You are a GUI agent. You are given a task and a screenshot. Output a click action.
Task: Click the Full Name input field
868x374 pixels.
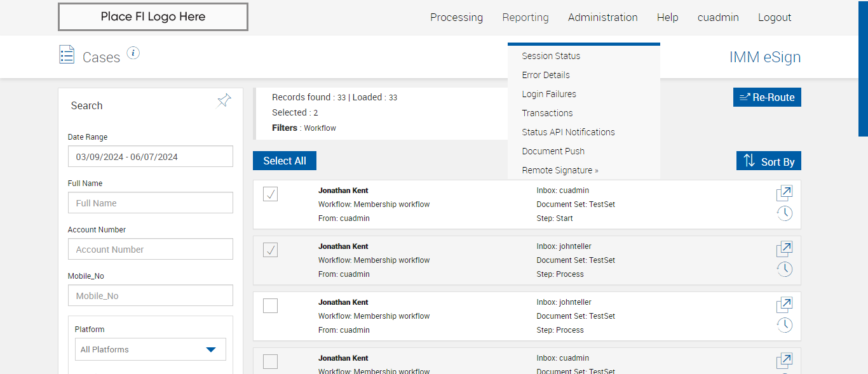point(151,203)
